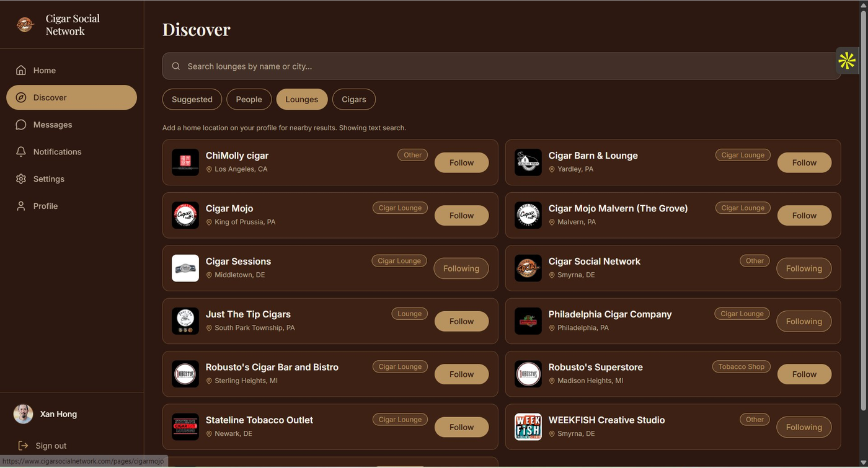Open Settings from the sidebar
This screenshot has width=868, height=468.
coord(71,179)
